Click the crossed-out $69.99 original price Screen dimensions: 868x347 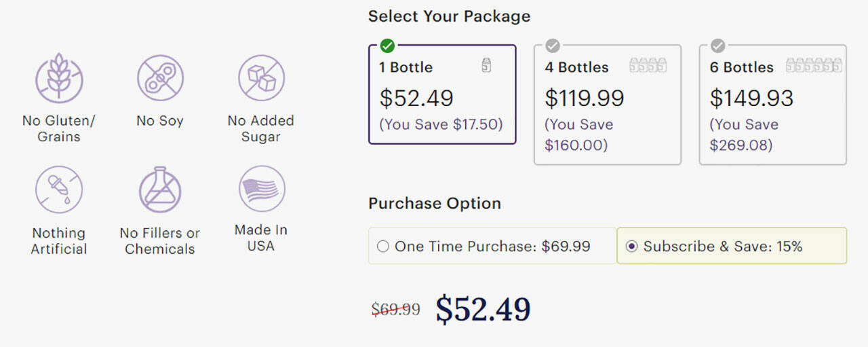(396, 310)
